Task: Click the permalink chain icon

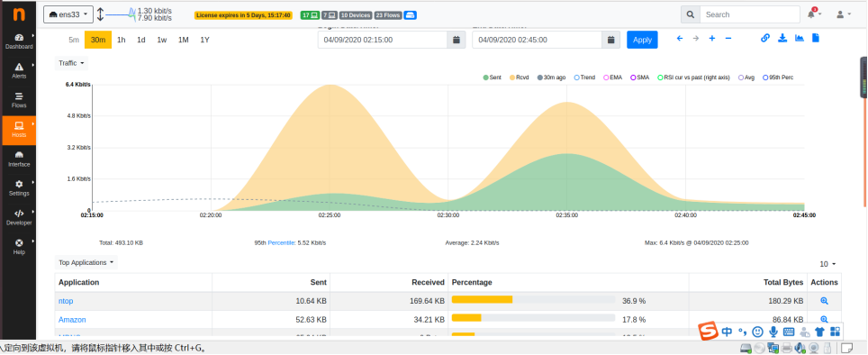Action: pos(765,38)
